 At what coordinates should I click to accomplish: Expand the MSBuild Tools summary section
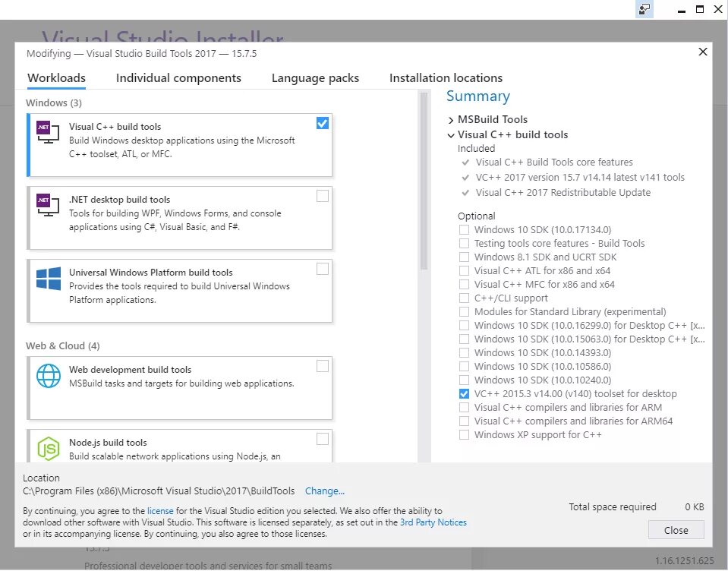[x=450, y=120]
